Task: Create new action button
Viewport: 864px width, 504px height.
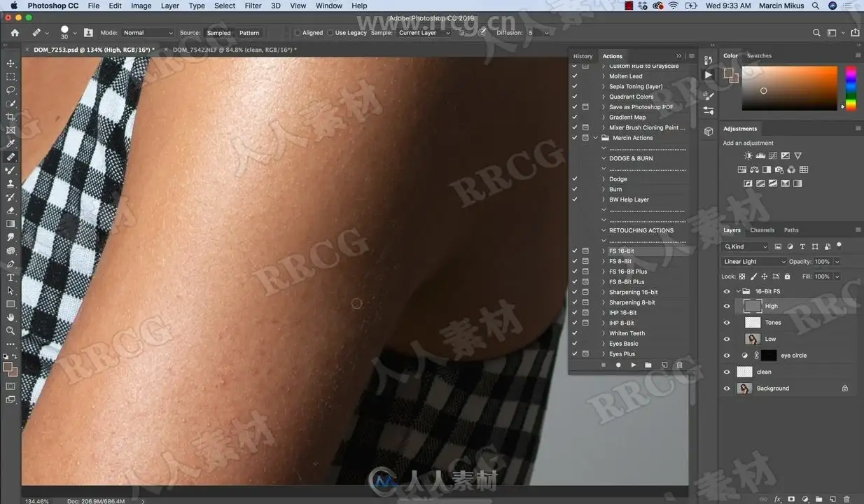Action: [x=664, y=365]
